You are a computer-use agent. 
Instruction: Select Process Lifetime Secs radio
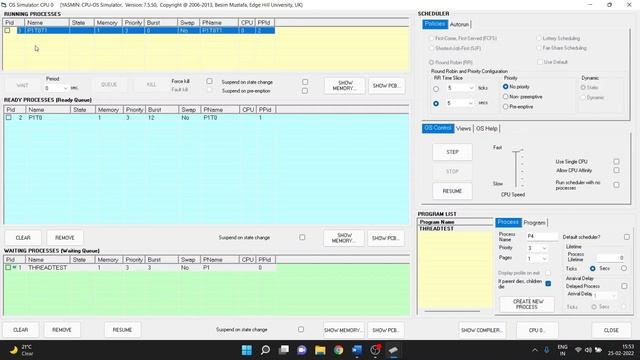[x=624, y=268]
